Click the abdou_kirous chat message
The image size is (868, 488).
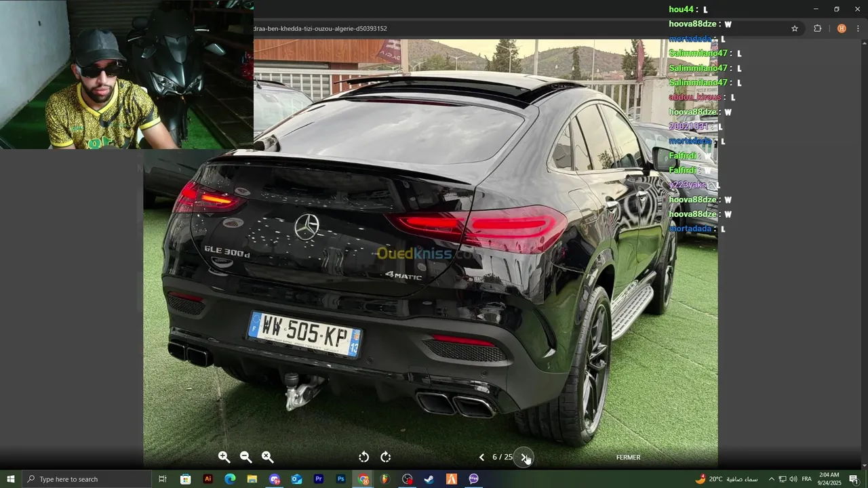click(702, 98)
